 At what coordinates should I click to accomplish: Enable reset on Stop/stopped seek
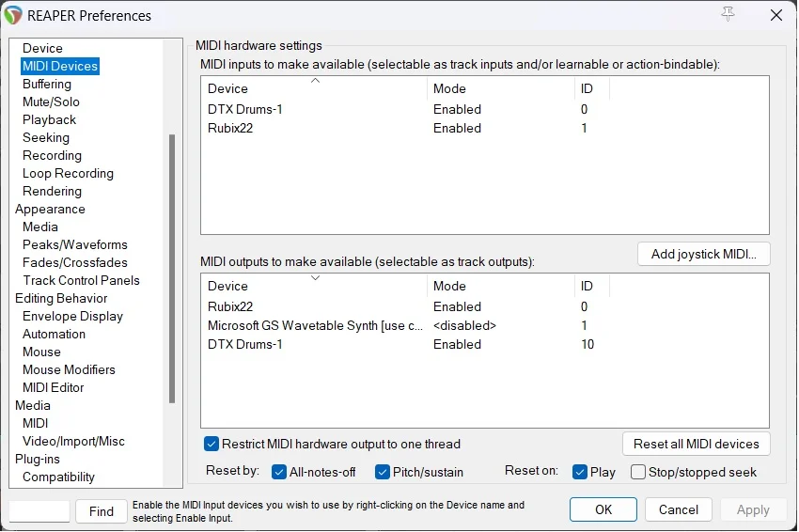pyautogui.click(x=638, y=472)
